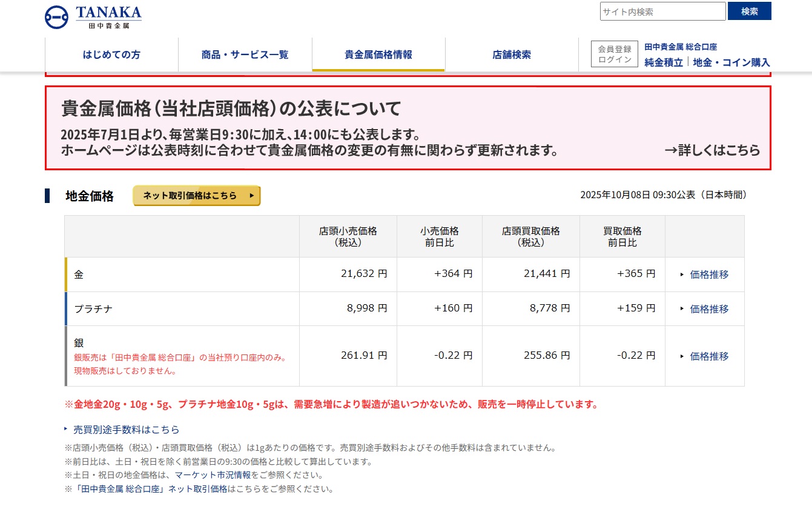Follow the →詳しくはこちら link

[x=712, y=150]
